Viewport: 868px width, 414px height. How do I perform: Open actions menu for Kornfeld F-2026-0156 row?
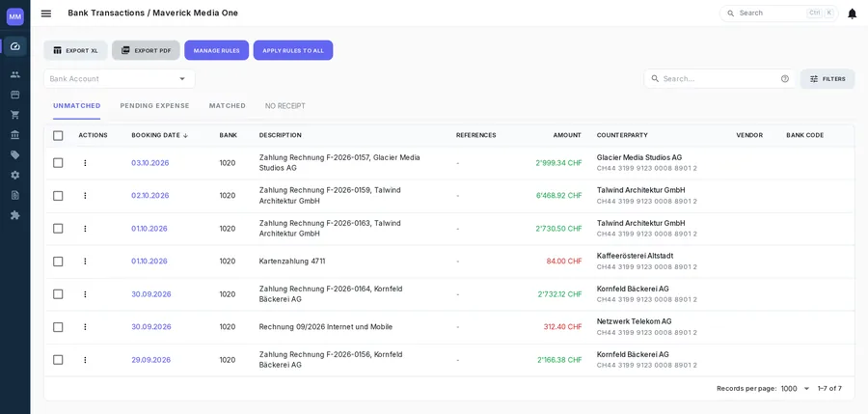(85, 360)
